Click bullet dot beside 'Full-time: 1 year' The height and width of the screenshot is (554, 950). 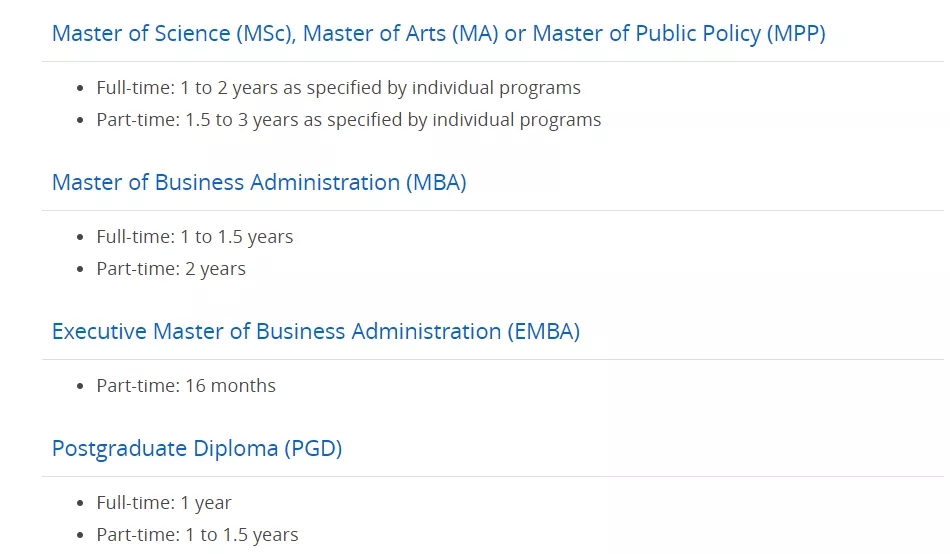(x=80, y=503)
